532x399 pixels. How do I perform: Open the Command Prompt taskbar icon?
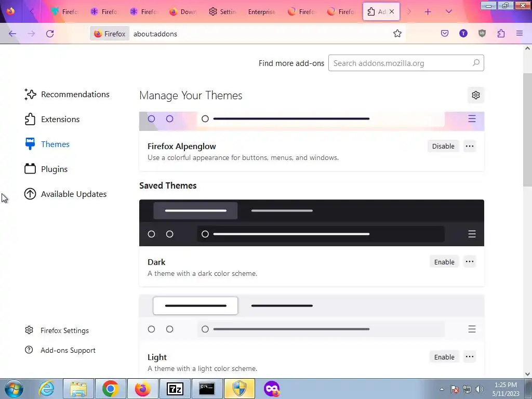coord(207,389)
